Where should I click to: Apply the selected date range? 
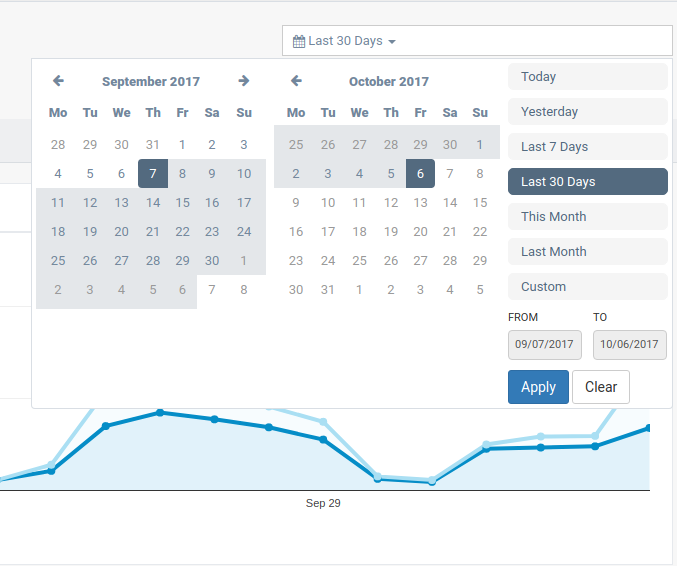click(538, 387)
